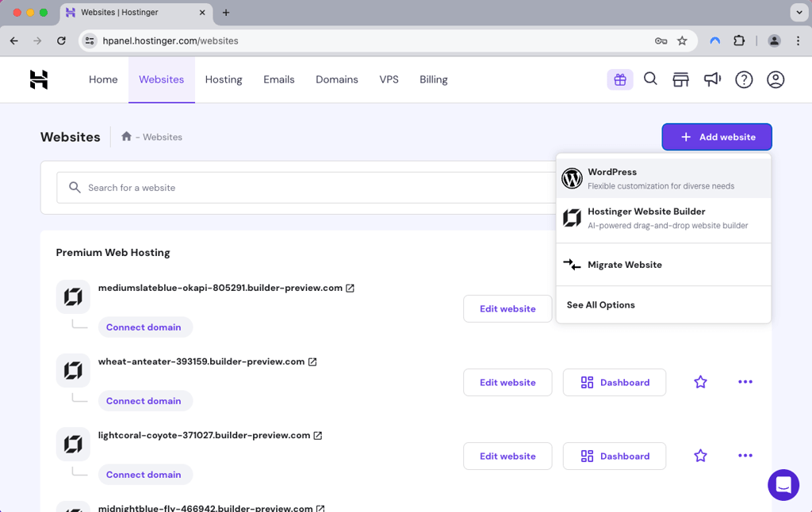Click the home breadcrumb icon
The width and height of the screenshot is (812, 512).
[126, 136]
